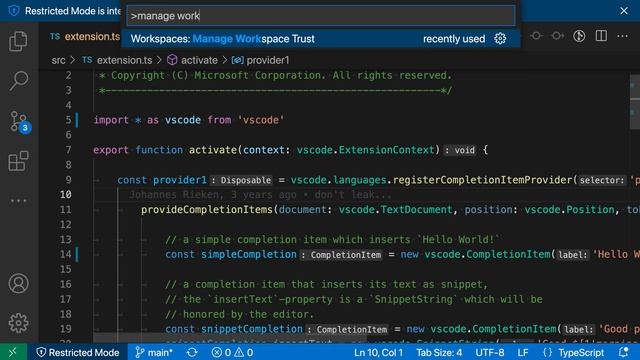Click Johannes Rieken blame annotation
The width and height of the screenshot is (640, 360).
pos(260,195)
